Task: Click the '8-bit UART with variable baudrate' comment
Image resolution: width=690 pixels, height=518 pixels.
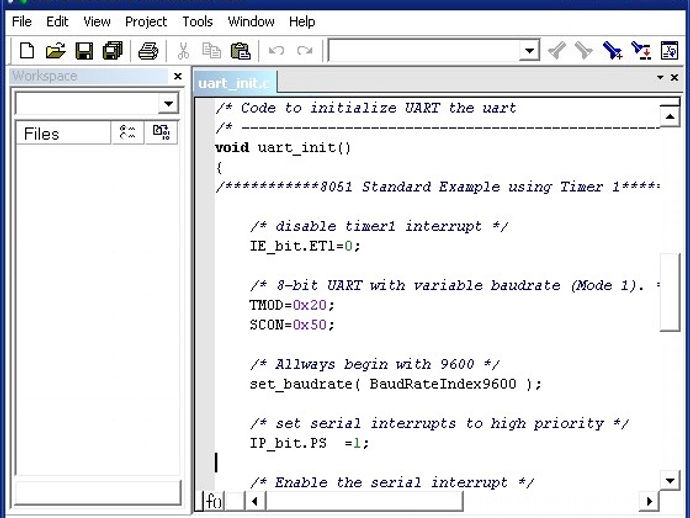Action: [455, 286]
